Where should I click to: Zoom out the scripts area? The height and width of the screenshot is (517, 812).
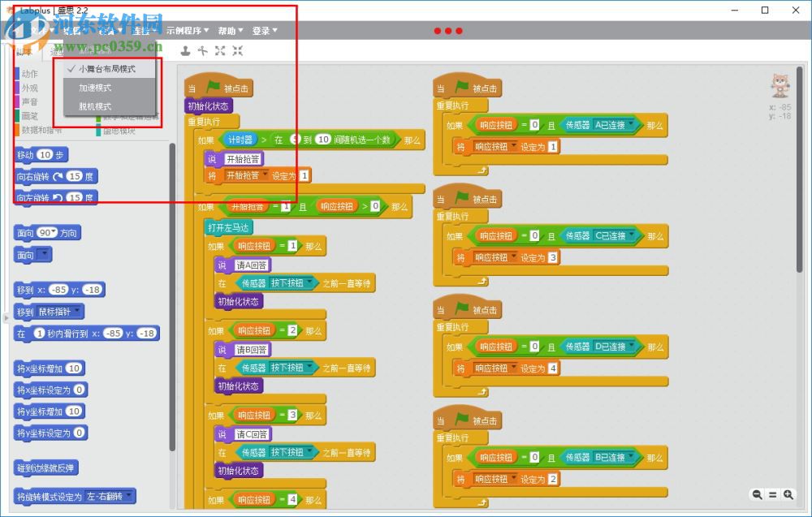pyautogui.click(x=757, y=495)
